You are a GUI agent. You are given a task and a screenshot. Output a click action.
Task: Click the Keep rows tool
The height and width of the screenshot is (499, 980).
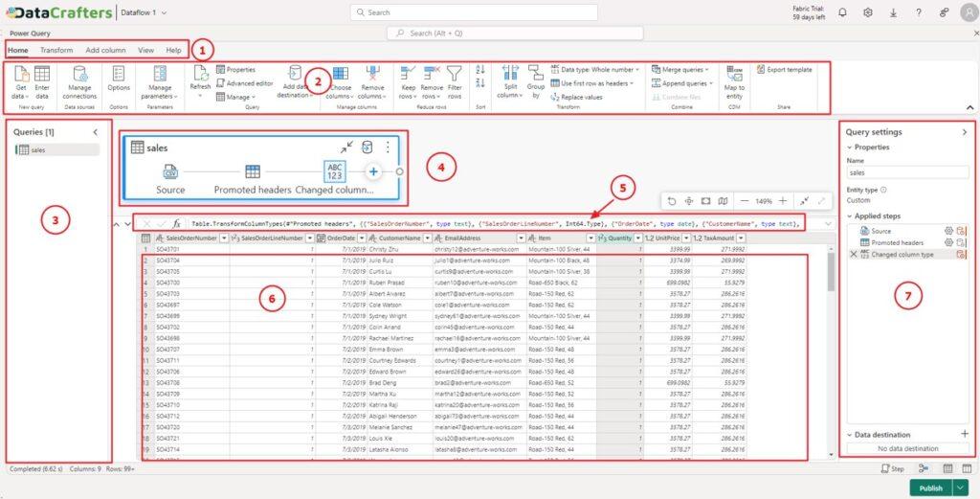click(x=408, y=82)
